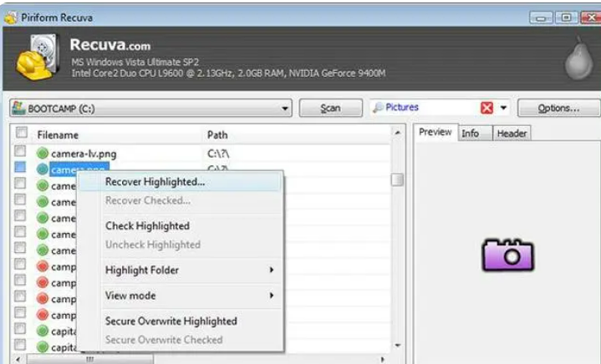Switch to the Header tab
The image size is (601, 364).
(512, 134)
